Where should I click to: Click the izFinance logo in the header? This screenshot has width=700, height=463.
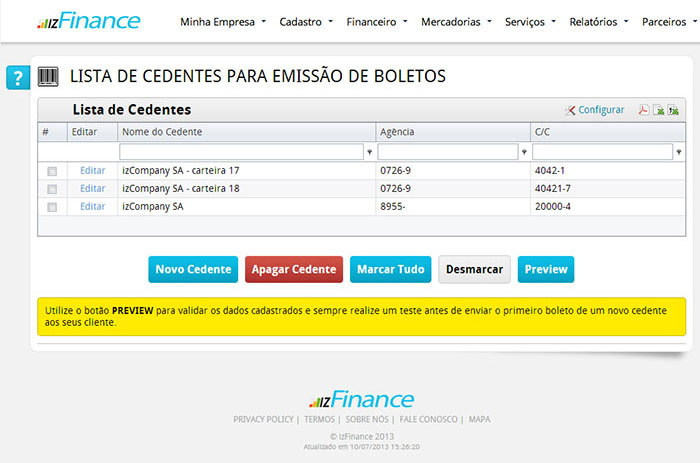click(x=89, y=21)
